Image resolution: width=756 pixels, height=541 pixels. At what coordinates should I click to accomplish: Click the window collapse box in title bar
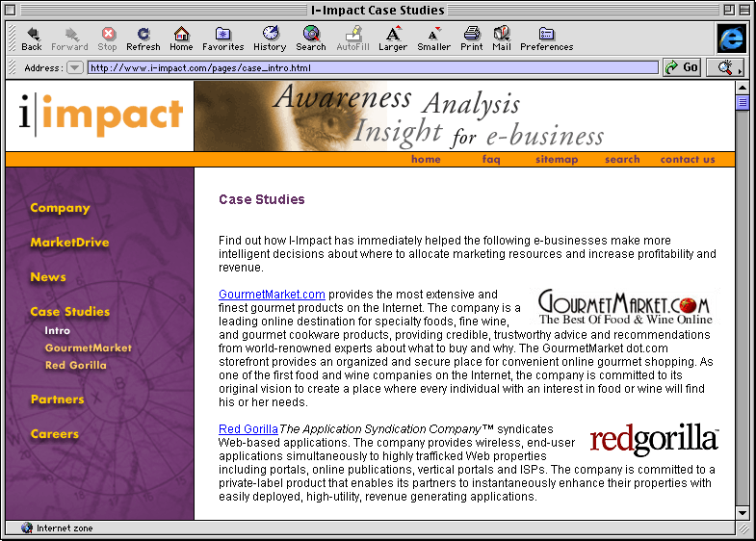point(743,10)
